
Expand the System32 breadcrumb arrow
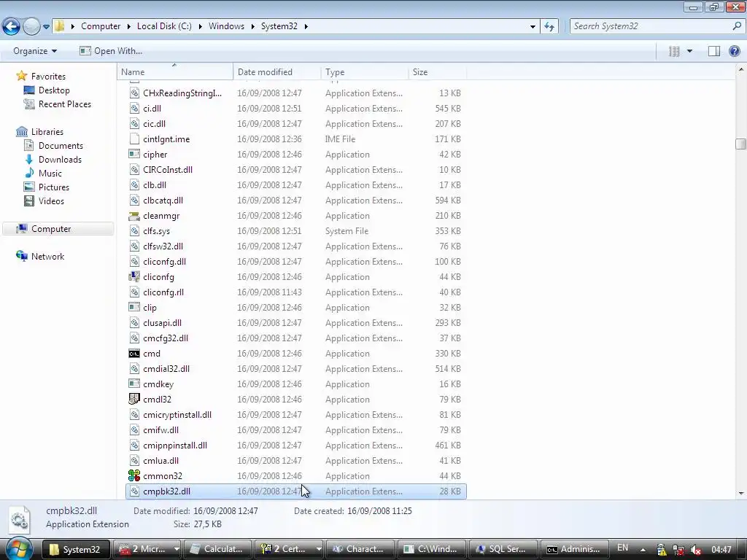coord(306,26)
